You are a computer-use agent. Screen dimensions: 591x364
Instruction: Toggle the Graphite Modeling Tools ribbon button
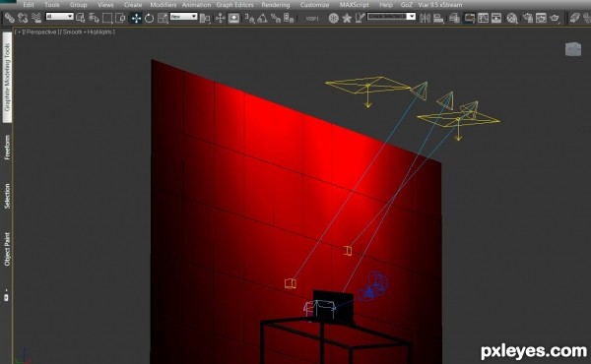[469, 18]
